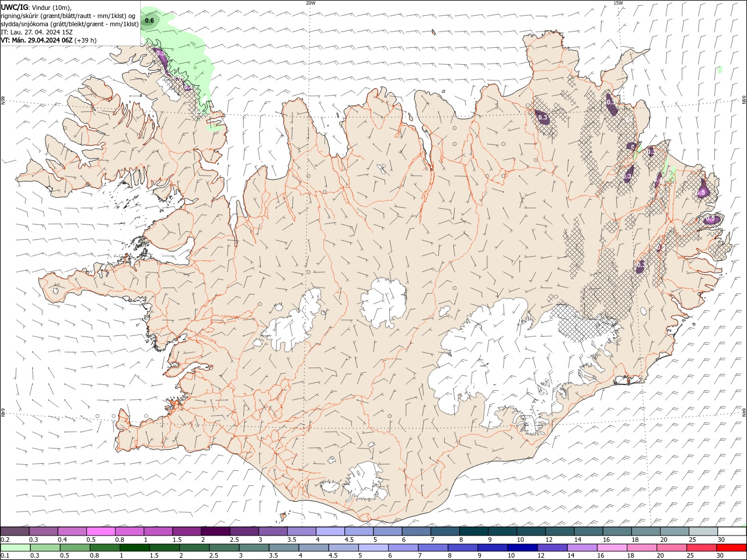Viewport: 747px width, 560px height.
Task: Click the '20W' longitude label at the top
Action: [x=310, y=3]
